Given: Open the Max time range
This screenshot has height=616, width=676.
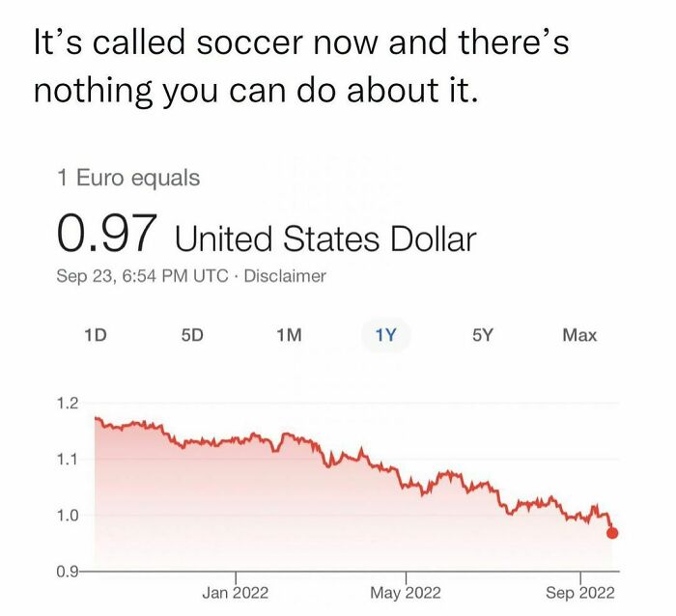Looking at the screenshot, I should pyautogui.click(x=578, y=335).
